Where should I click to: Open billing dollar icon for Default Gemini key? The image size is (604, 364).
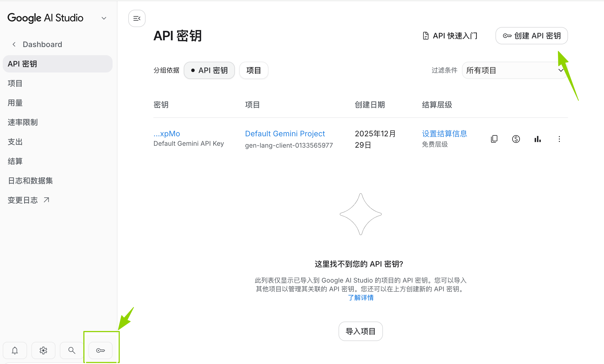pos(516,139)
